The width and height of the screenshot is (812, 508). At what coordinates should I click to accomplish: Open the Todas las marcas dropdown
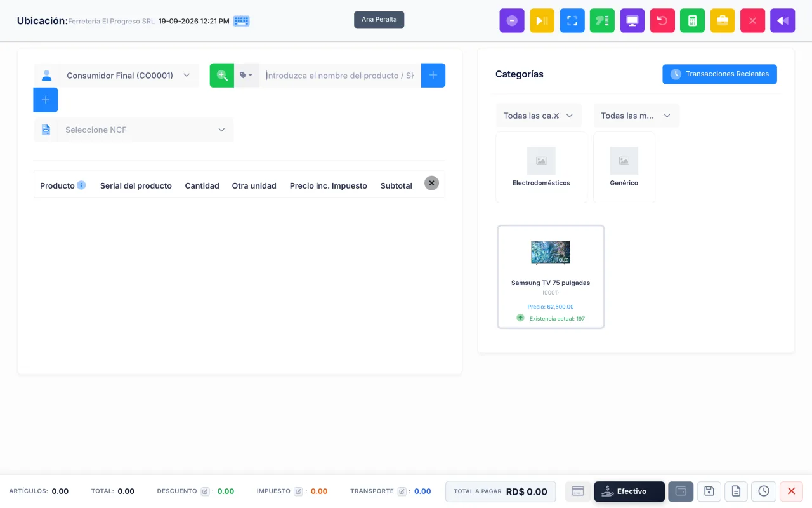(636, 116)
